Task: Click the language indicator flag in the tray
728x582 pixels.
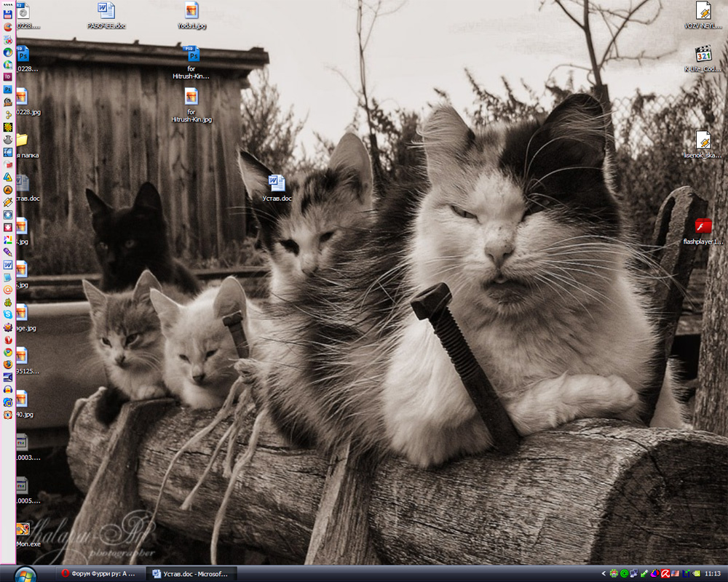Action: pyautogui.click(x=675, y=574)
